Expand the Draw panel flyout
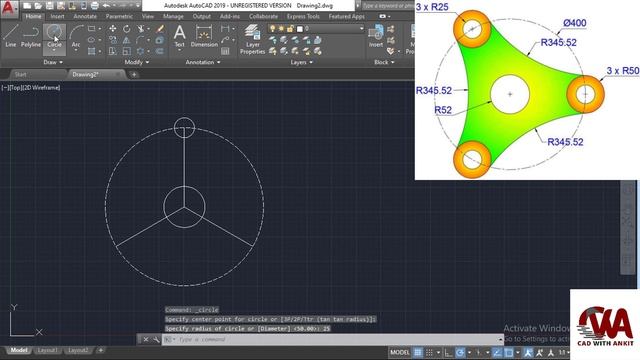The width and height of the screenshot is (640, 360). point(53,62)
